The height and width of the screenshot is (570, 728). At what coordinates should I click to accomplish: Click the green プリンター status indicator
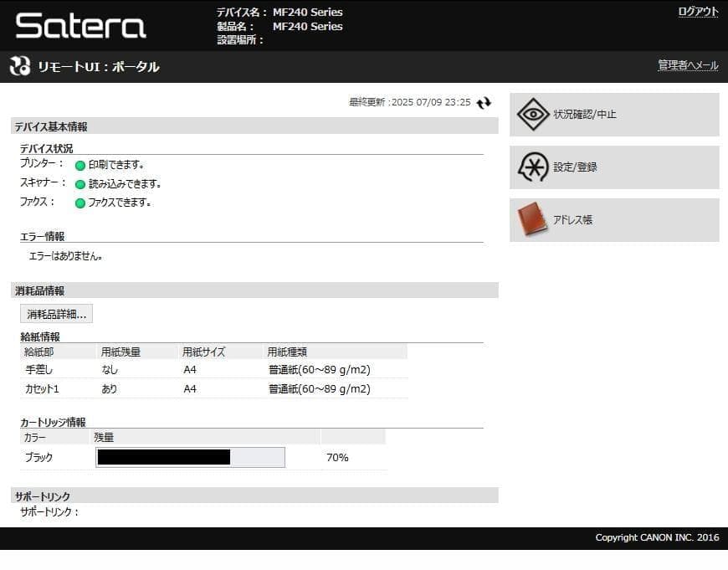tap(80, 166)
